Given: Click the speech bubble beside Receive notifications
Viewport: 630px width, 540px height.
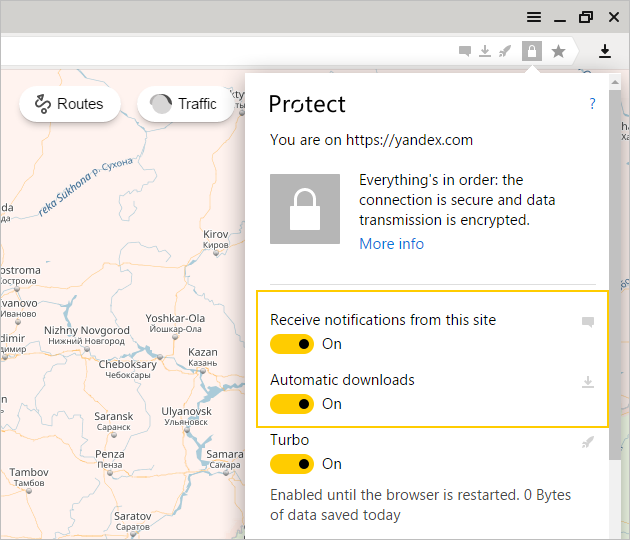Looking at the screenshot, I should coord(588,321).
